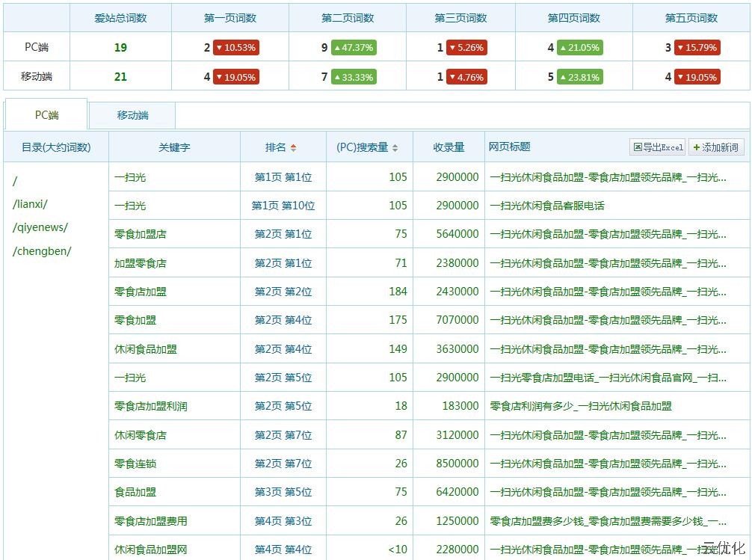752x560 pixels.
Task: Open keyword 零食店加盟费用
Action: coord(150,521)
